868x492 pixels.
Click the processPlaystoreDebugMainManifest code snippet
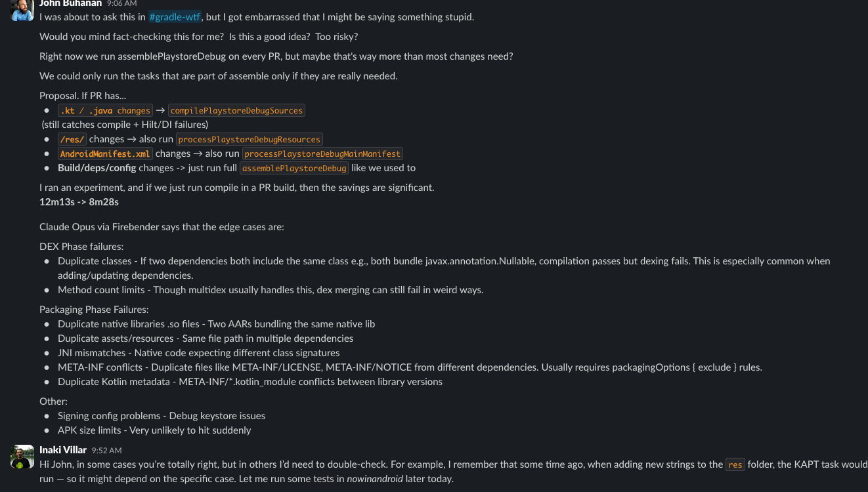click(322, 154)
